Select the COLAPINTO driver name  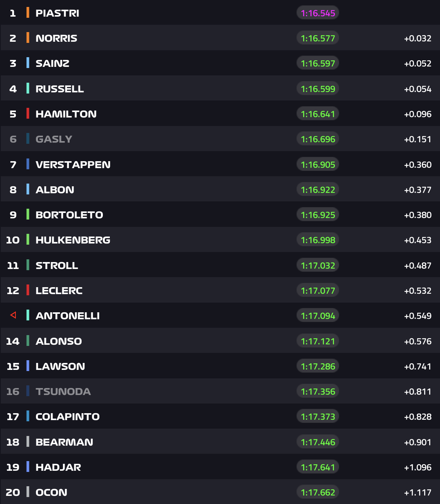tap(68, 417)
